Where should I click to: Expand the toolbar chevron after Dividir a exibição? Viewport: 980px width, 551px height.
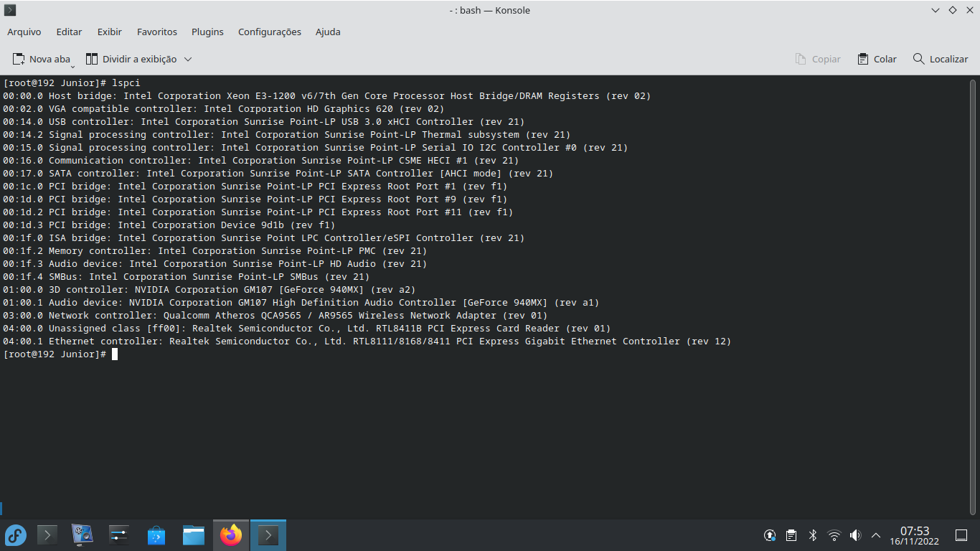[188, 59]
